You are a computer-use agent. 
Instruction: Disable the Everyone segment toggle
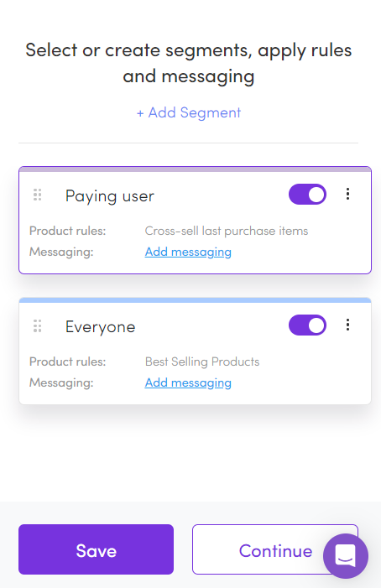307,325
